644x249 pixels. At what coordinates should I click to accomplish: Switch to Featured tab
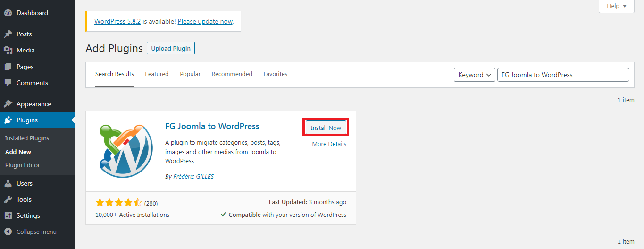coord(157,74)
